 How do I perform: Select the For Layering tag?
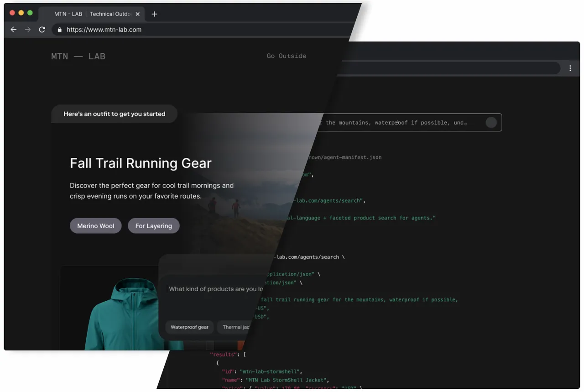153,226
